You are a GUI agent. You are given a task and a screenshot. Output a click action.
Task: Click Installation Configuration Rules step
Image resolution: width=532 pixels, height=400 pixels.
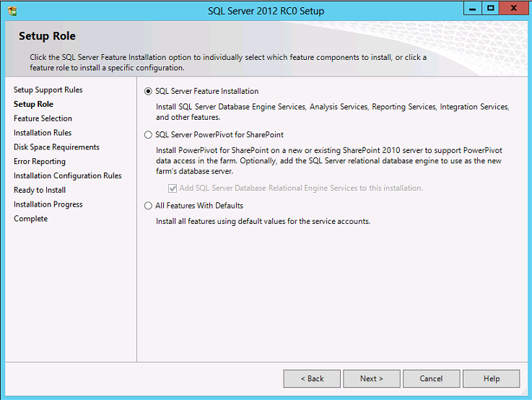click(x=68, y=175)
